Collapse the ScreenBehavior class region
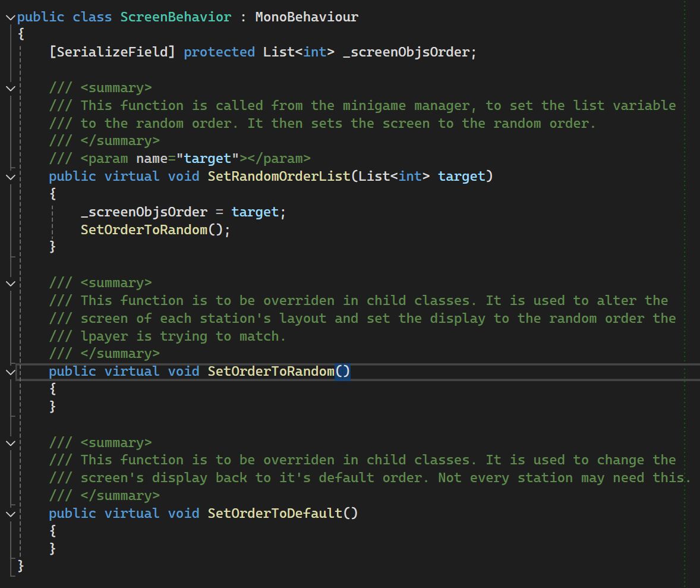This screenshot has height=588, width=700. tap(10, 17)
